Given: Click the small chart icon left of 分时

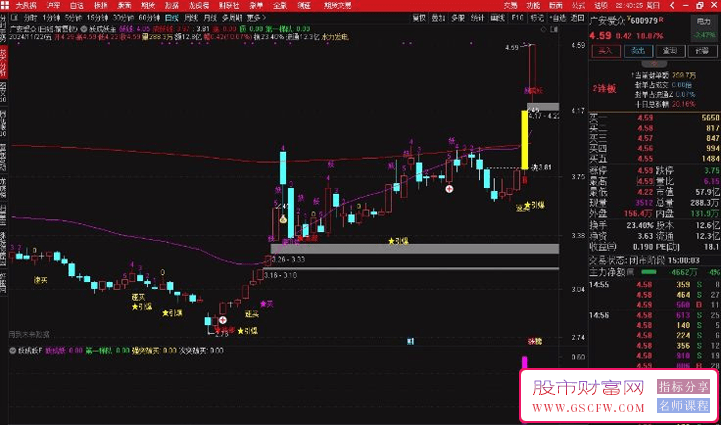Looking at the screenshot, I should 15,18.
